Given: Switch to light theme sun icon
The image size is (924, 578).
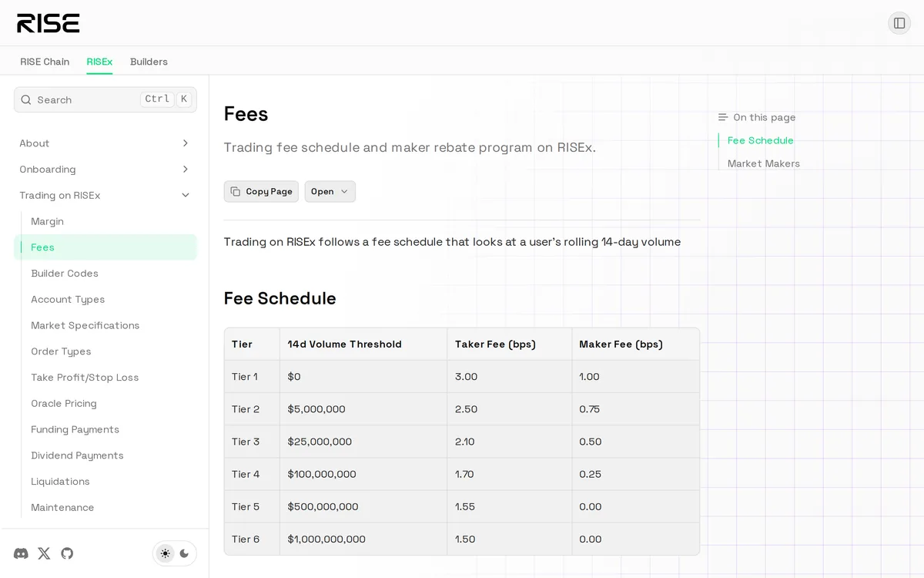Looking at the screenshot, I should 165,553.
